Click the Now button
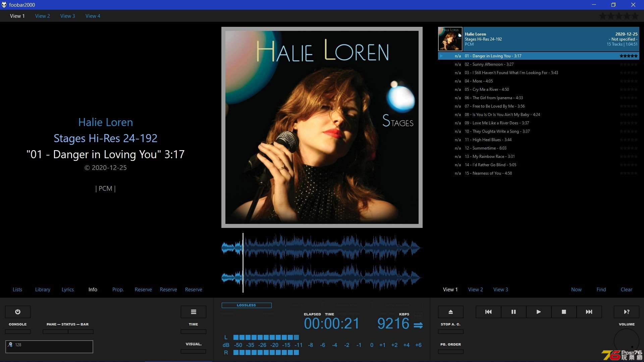 tap(577, 289)
